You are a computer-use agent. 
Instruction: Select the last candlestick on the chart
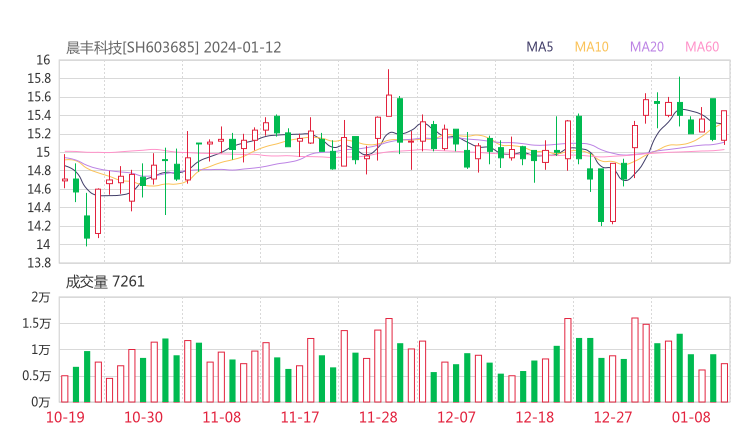pos(724,125)
